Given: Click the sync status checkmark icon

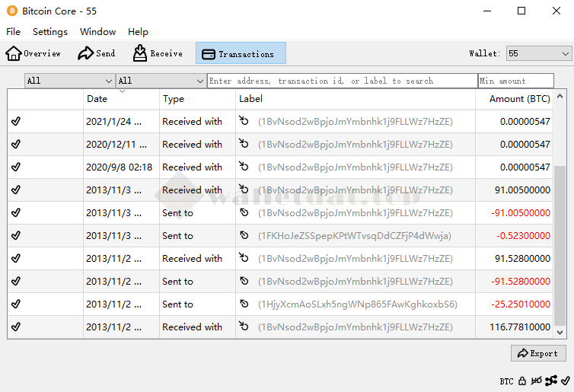Looking at the screenshot, I should (x=565, y=381).
